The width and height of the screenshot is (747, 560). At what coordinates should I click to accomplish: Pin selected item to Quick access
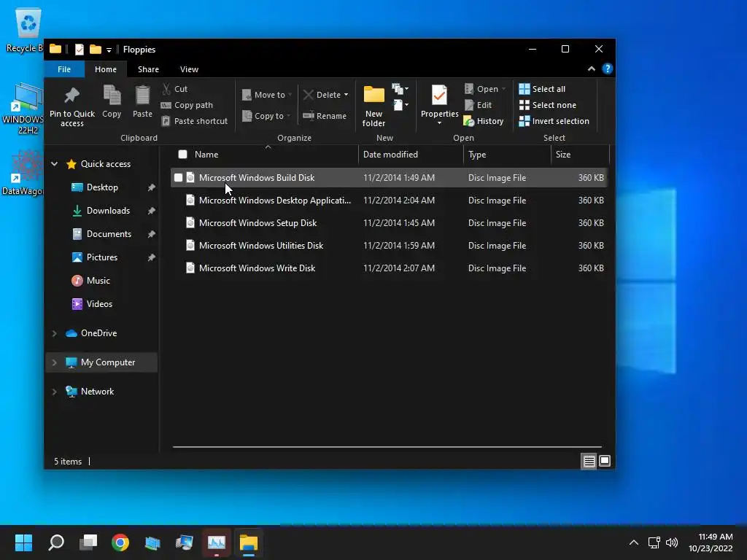[72, 106]
